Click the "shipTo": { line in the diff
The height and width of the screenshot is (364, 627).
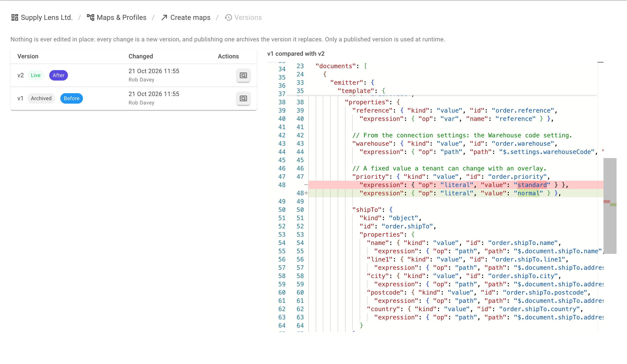pos(372,210)
